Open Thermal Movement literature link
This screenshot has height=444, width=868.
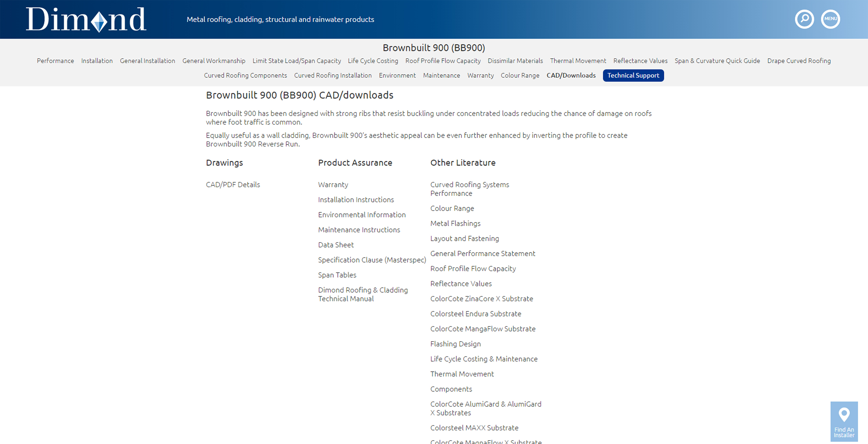tap(462, 374)
